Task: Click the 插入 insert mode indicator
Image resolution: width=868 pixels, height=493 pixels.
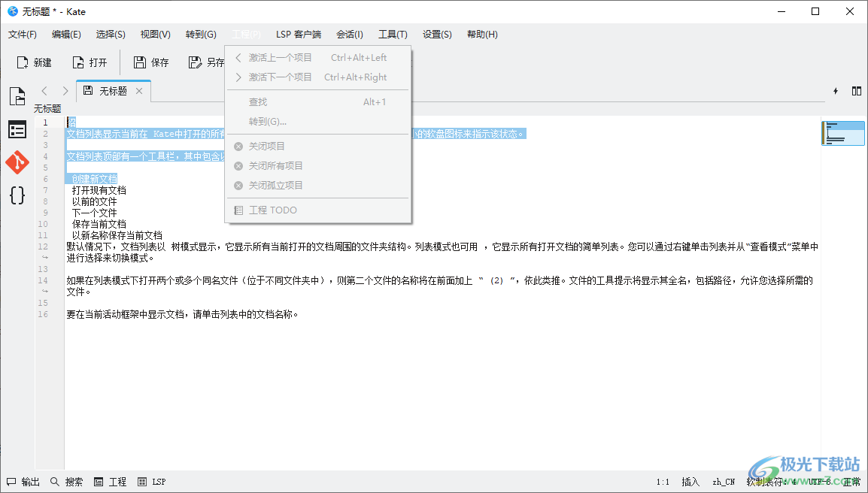Action: click(690, 482)
